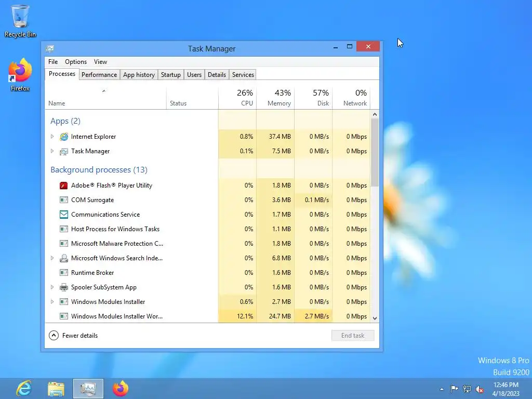Sort processes by Memory column
Screen dimensions: 532x399
point(275,98)
